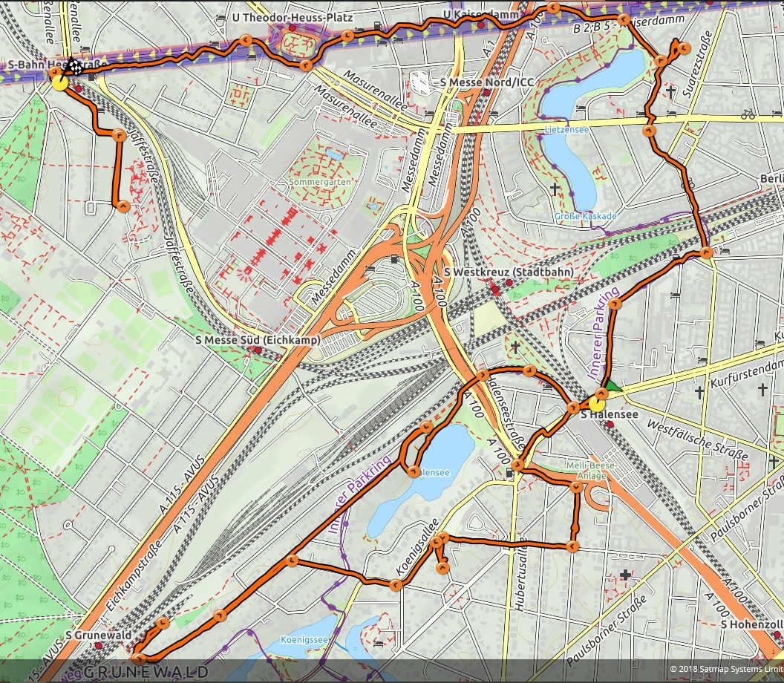The image size is (784, 683).
Task: Click the green triangle marker near S Halensee
Action: (612, 385)
